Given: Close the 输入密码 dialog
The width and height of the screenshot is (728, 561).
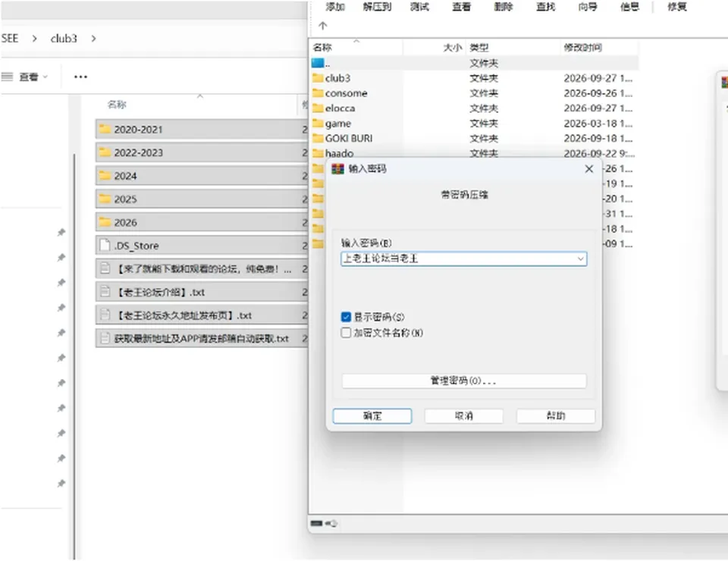Looking at the screenshot, I should tap(588, 169).
